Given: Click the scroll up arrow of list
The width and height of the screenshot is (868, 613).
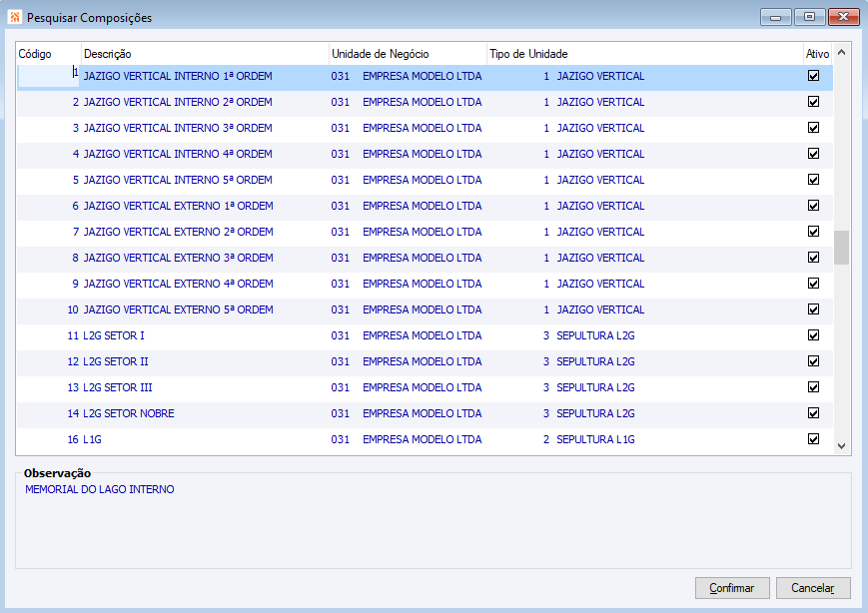Looking at the screenshot, I should 841,53.
